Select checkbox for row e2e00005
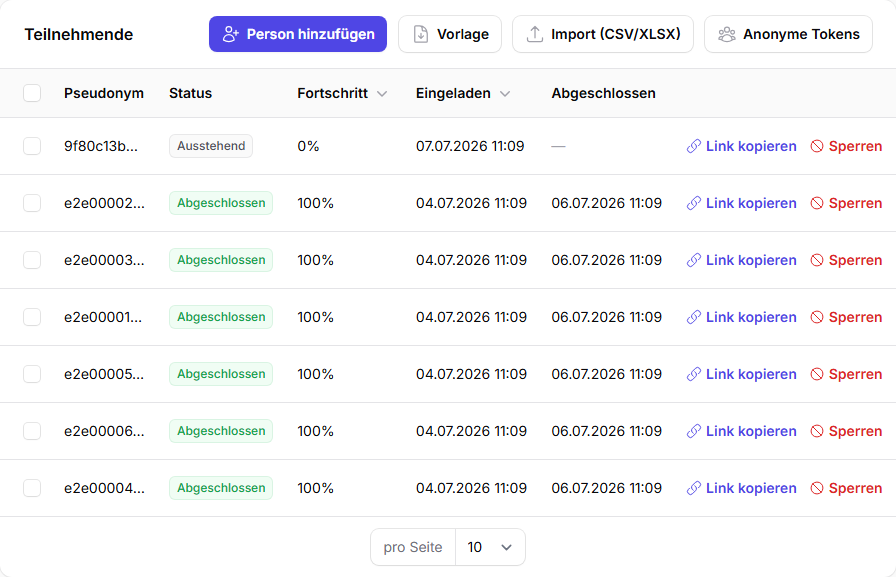 32,374
